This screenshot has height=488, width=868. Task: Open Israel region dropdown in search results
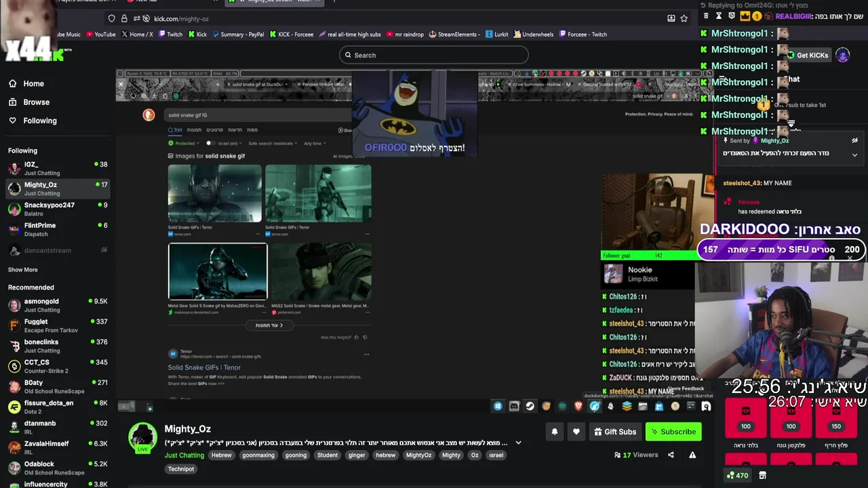[229, 143]
